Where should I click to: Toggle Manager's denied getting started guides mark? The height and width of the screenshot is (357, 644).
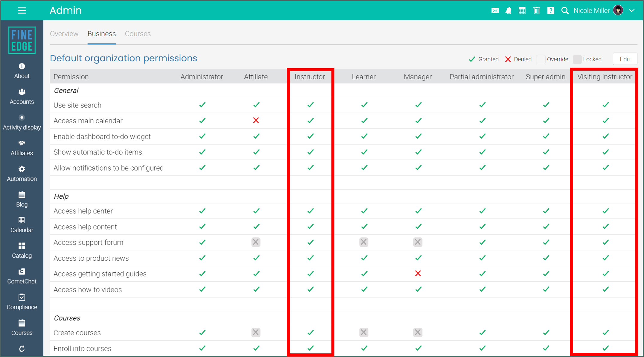[418, 273]
